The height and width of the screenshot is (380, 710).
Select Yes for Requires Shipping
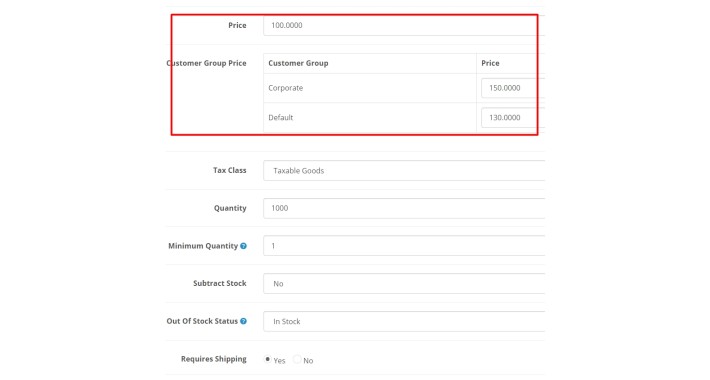coord(268,359)
